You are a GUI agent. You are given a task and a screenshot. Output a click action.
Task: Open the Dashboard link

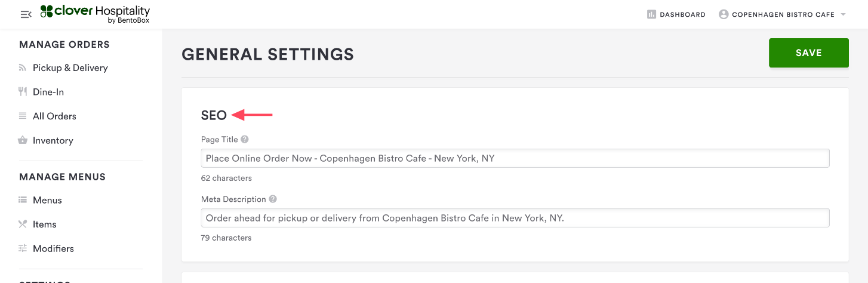682,14
